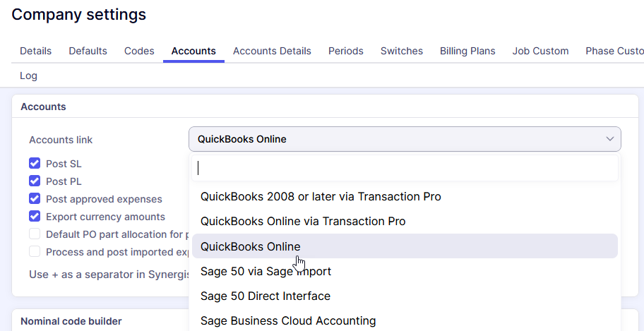644x331 pixels.
Task: Uncheck the Post SL checkbox
Action: [35, 164]
